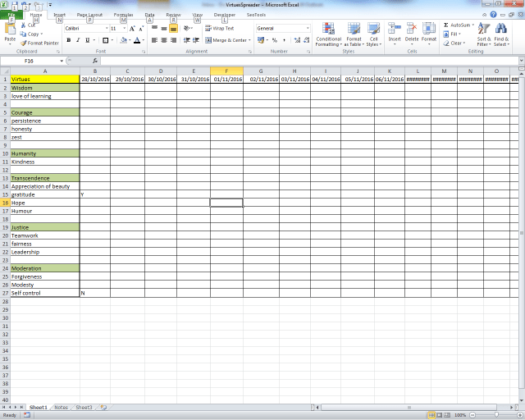Screen dimensions: 525x420
Task: Switch to the Notes sheet tab
Action: [62, 407]
